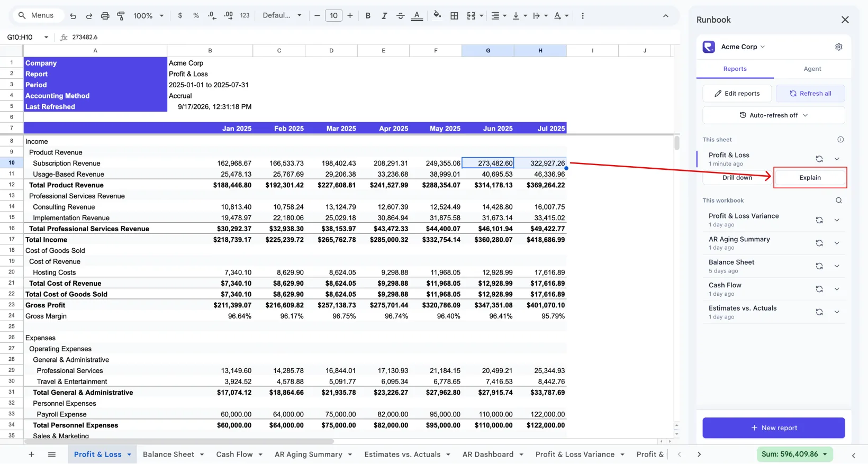Image resolution: width=868 pixels, height=464 pixels.
Task: Increase decimal places in the toolbar
Action: (228, 16)
